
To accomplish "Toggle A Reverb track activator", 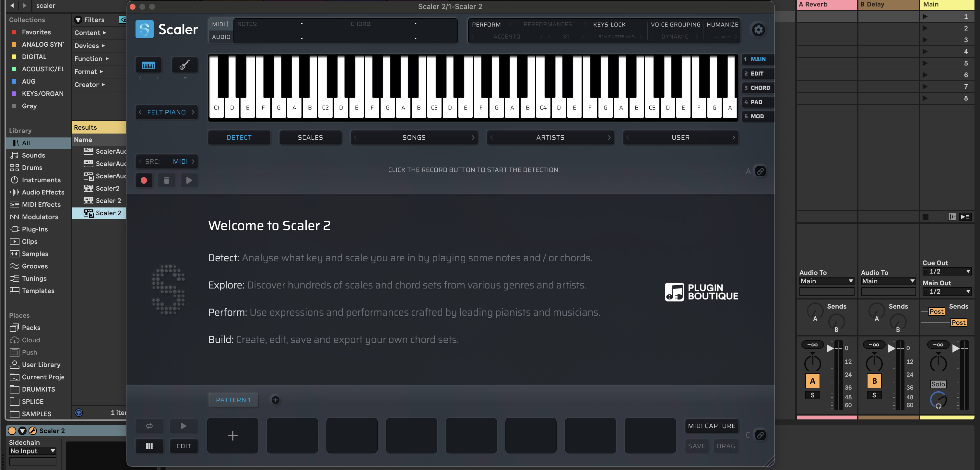I will coord(812,381).
